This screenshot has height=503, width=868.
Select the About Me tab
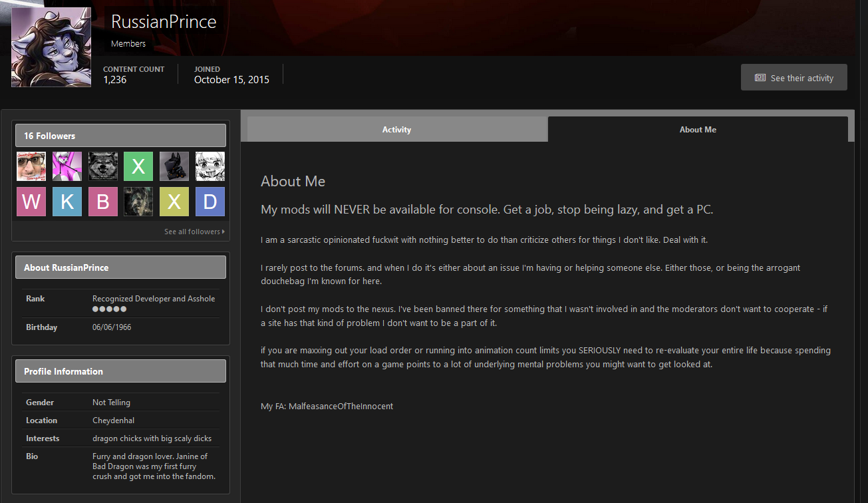pyautogui.click(x=698, y=129)
